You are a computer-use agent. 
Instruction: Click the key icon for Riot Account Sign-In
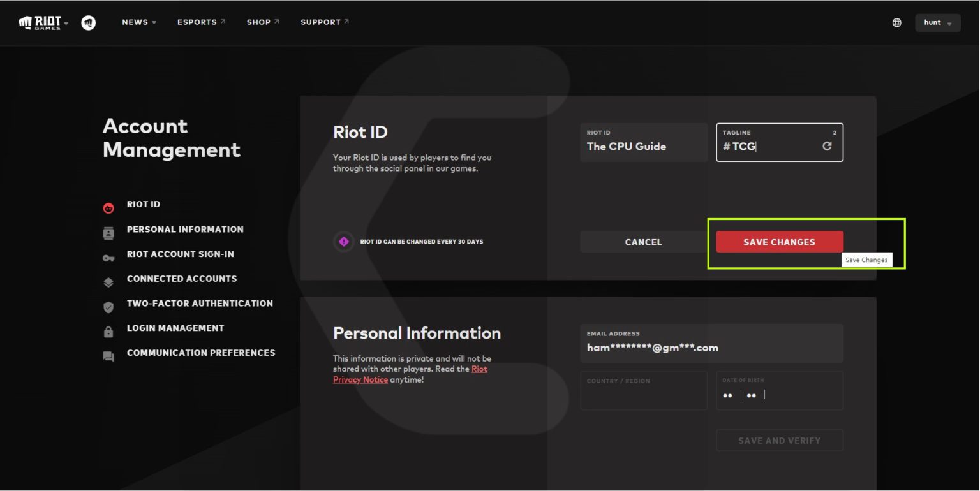tap(108, 258)
